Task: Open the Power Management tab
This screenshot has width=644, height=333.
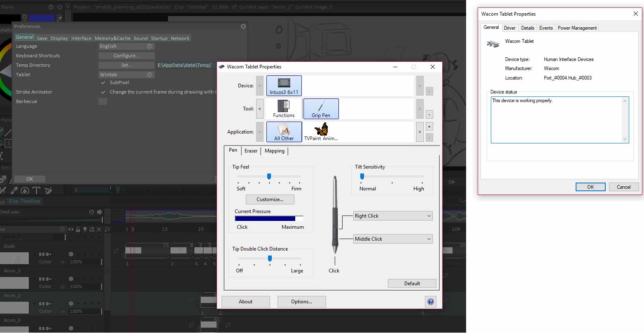Action: click(x=577, y=28)
